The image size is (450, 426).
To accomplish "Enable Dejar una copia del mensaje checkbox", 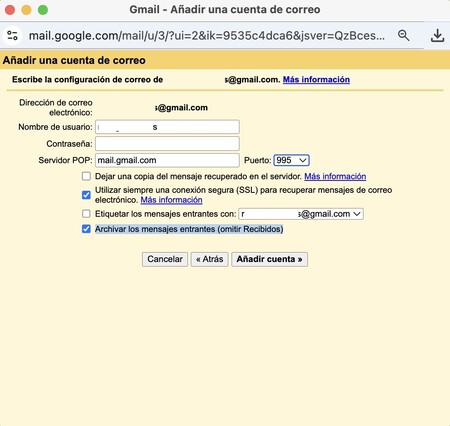I will (86, 176).
